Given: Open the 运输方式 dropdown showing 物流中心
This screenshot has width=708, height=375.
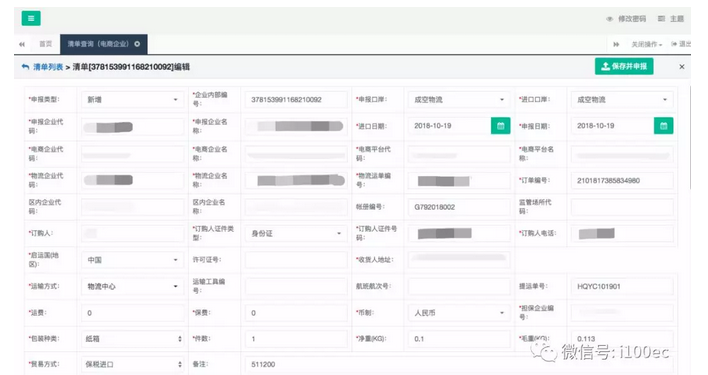Looking at the screenshot, I should (x=132, y=287).
